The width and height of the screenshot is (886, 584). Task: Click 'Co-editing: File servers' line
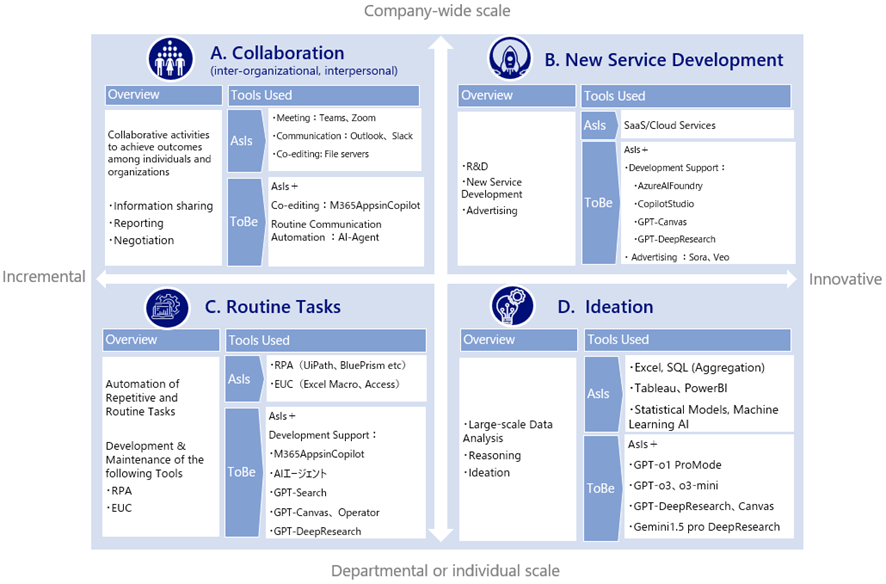(x=320, y=154)
